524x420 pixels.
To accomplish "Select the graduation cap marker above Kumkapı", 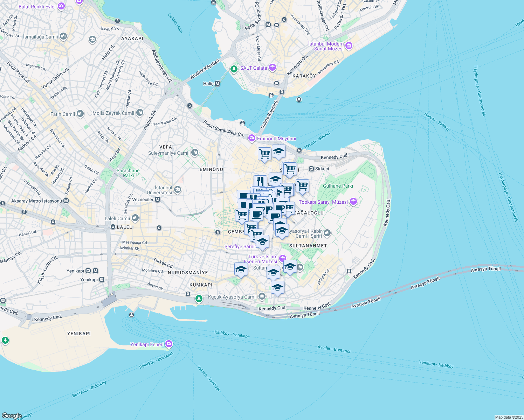I will click(x=241, y=269).
